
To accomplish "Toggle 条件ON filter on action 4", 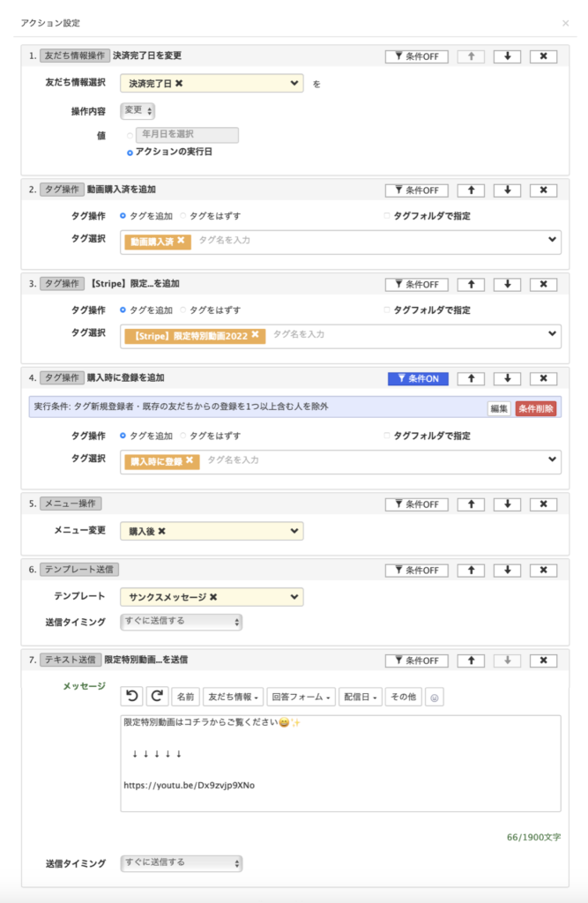I will [x=418, y=378].
